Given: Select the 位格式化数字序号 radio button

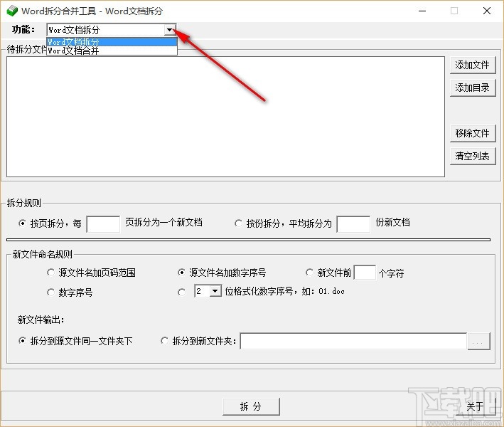Looking at the screenshot, I should point(181,292).
